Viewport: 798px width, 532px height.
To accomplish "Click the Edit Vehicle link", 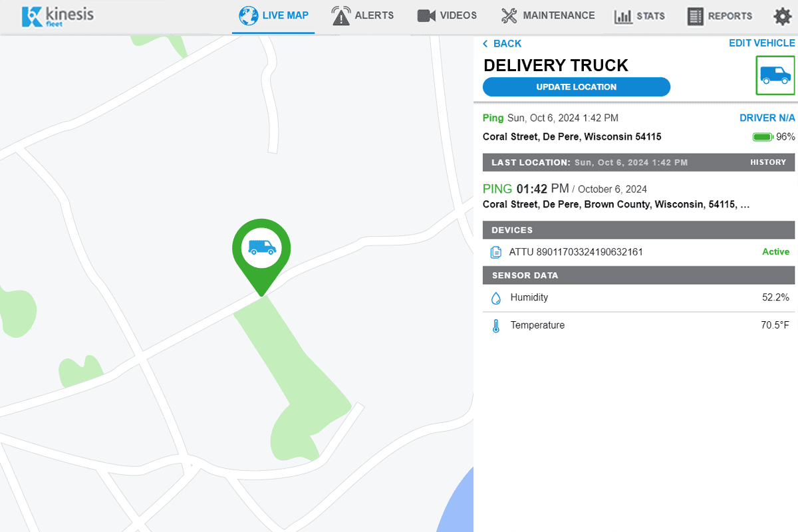I will point(762,43).
